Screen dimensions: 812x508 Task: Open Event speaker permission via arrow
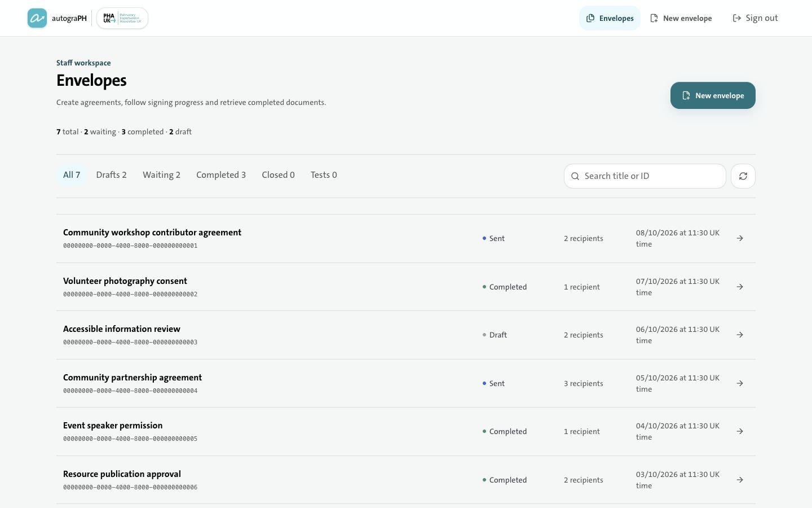[740, 431]
